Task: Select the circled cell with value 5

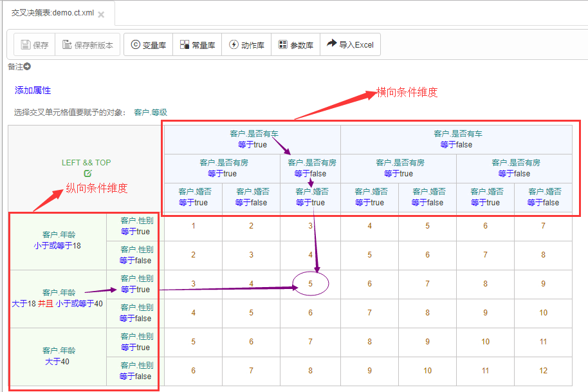Action: pyautogui.click(x=311, y=284)
